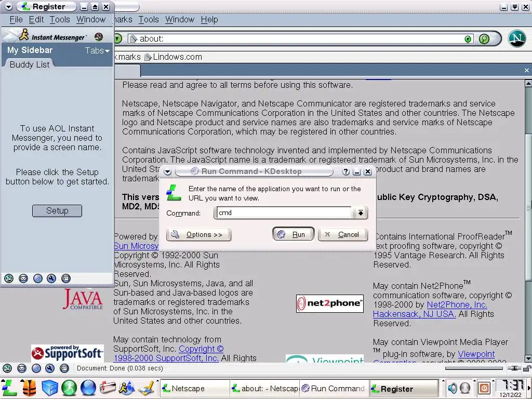This screenshot has width=532, height=399.
Task: Click Instant Messenger icon in browser status bar
Action: (x=36, y=368)
